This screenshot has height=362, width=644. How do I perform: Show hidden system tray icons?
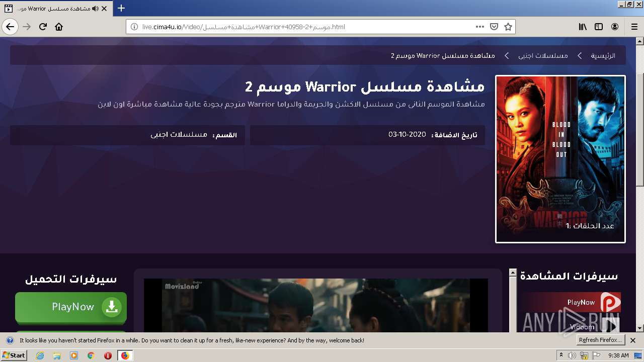561,355
